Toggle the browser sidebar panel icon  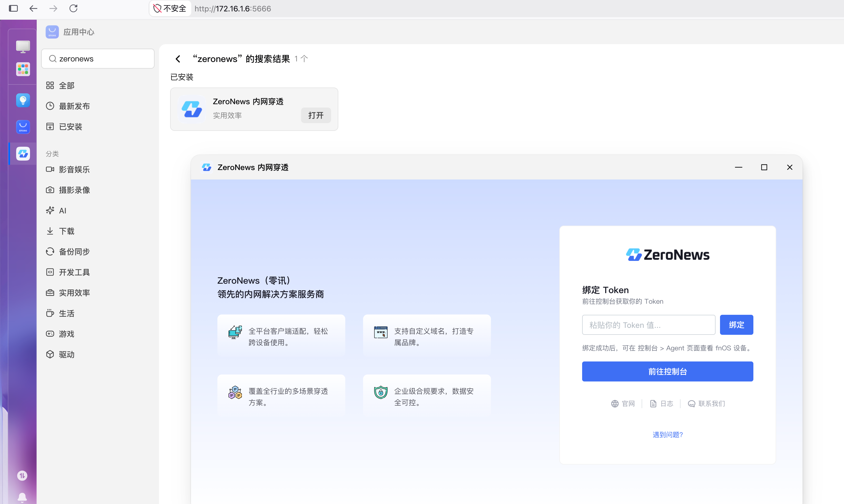point(13,9)
